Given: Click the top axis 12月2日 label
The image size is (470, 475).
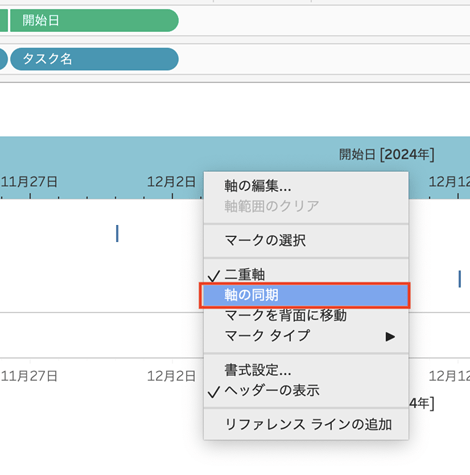Looking at the screenshot, I should [x=171, y=182].
